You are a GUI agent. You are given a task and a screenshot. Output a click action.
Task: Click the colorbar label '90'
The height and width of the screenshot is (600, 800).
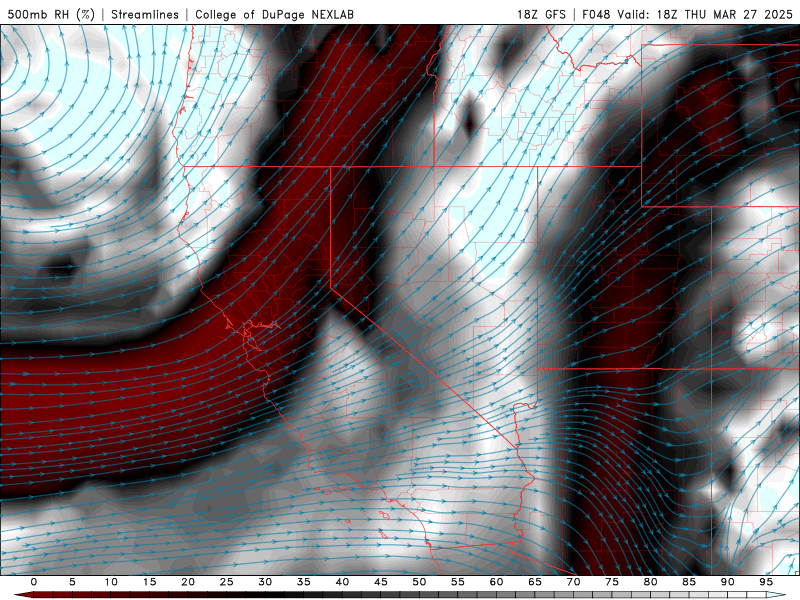[728, 582]
